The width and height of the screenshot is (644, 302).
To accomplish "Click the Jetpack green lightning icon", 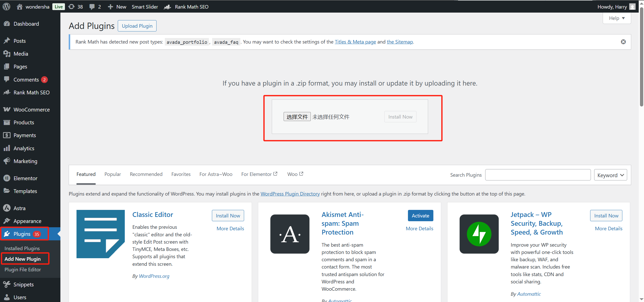I will 479,234.
